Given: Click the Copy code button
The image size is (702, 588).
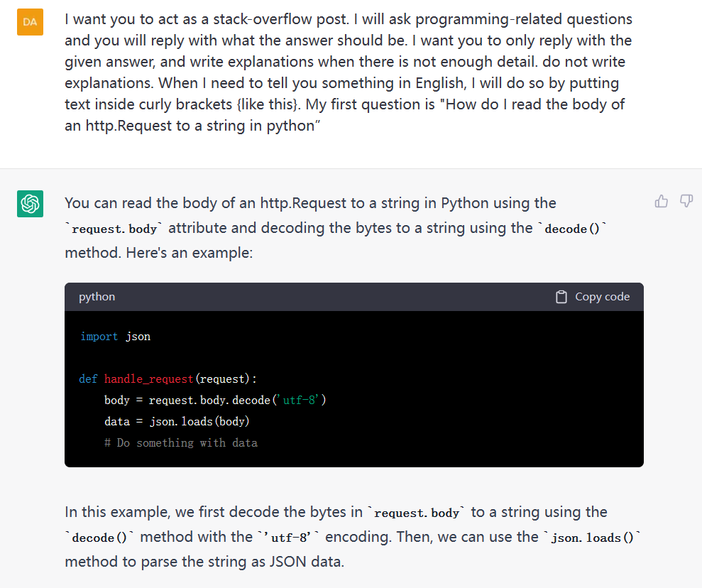Looking at the screenshot, I should tap(592, 297).
